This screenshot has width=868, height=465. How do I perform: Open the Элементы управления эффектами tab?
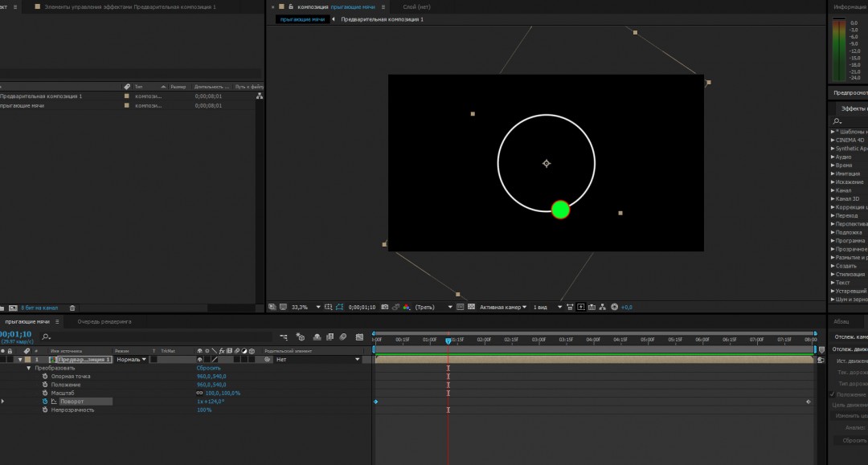(x=130, y=6)
